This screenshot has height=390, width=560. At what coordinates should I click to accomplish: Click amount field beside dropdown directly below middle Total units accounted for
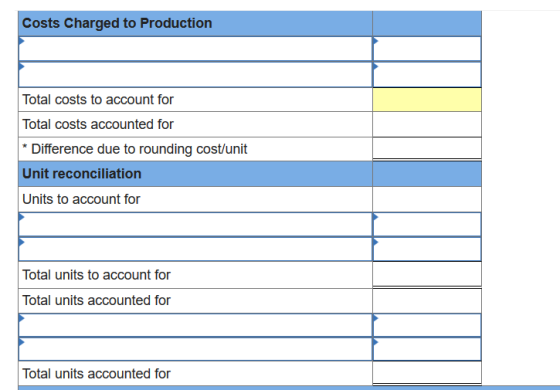(x=427, y=325)
